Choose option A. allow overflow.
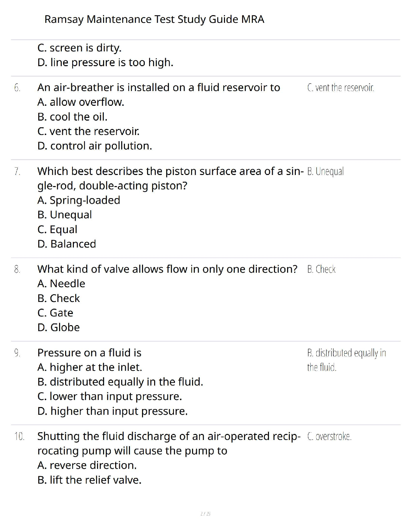The width and height of the screenshot is (411, 532). click(81, 102)
